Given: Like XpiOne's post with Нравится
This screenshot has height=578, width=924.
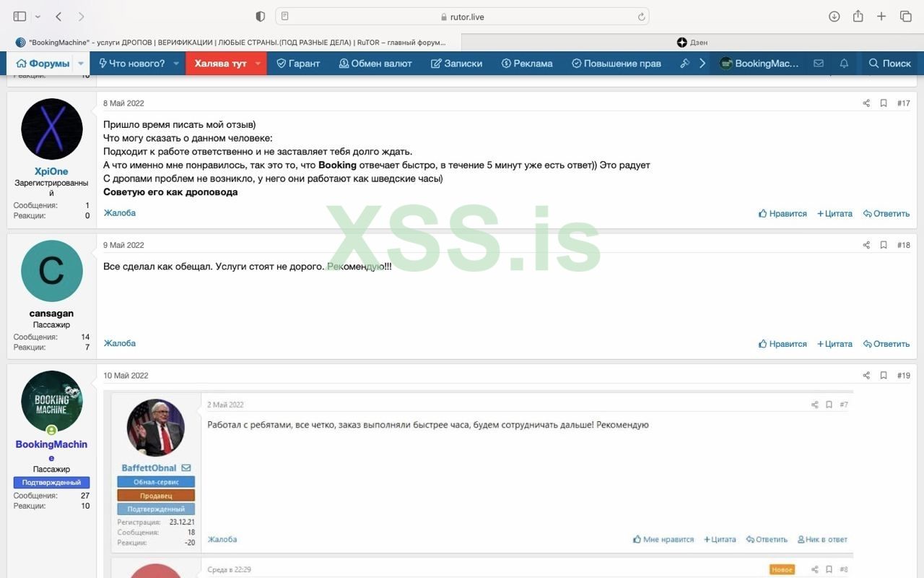Looking at the screenshot, I should [783, 214].
